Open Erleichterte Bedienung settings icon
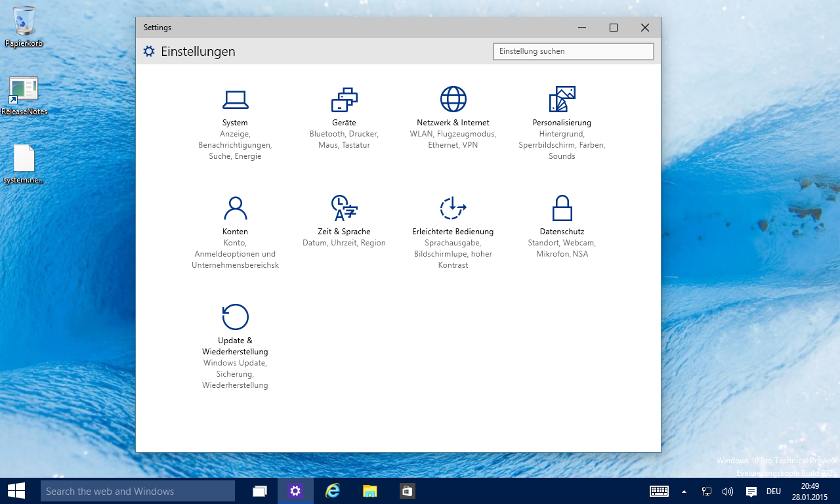Screen dimensions: 840x504 (453, 209)
